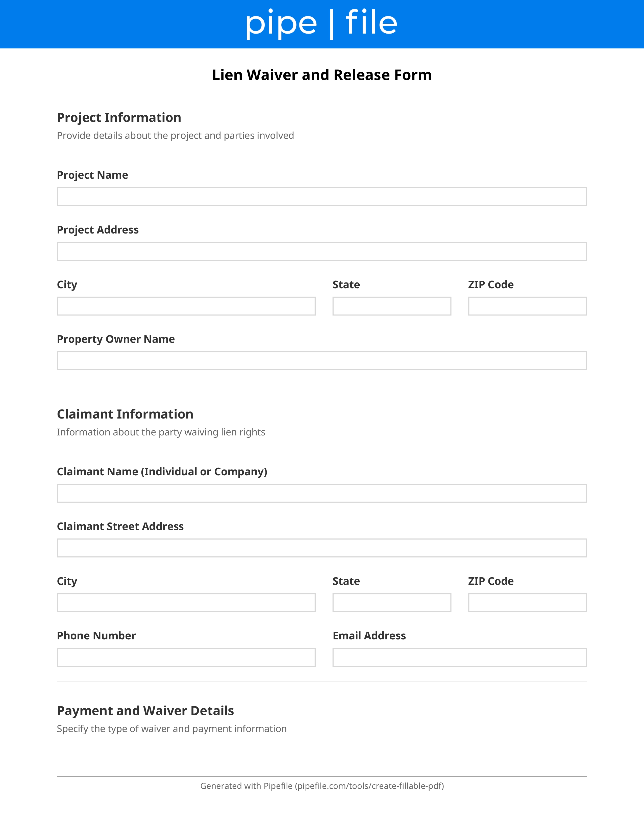Viewport: 644px width, 833px height.
Task: Click the Project Name input field
Action: tap(321, 197)
